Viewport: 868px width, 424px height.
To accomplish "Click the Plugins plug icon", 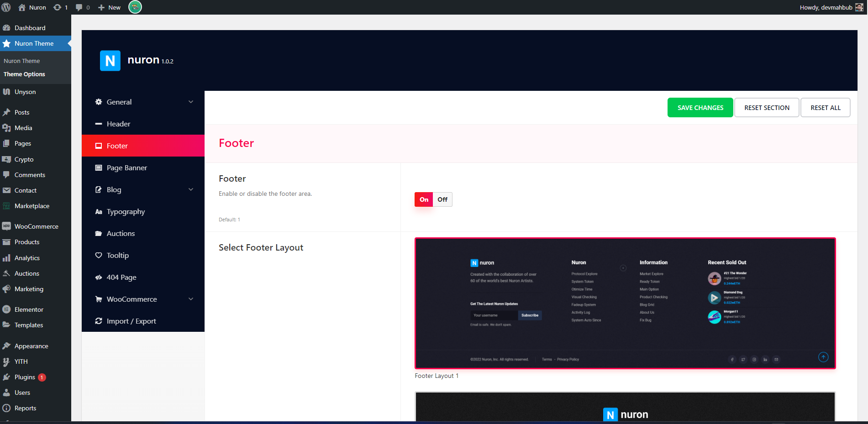I will (6, 377).
